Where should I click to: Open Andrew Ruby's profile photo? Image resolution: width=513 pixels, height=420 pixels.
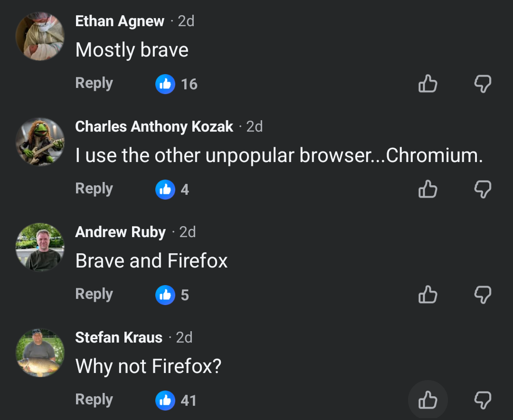pos(40,247)
